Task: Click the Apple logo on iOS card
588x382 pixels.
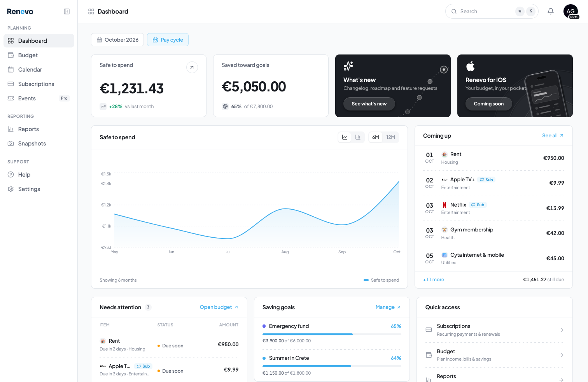Action: 470,66
